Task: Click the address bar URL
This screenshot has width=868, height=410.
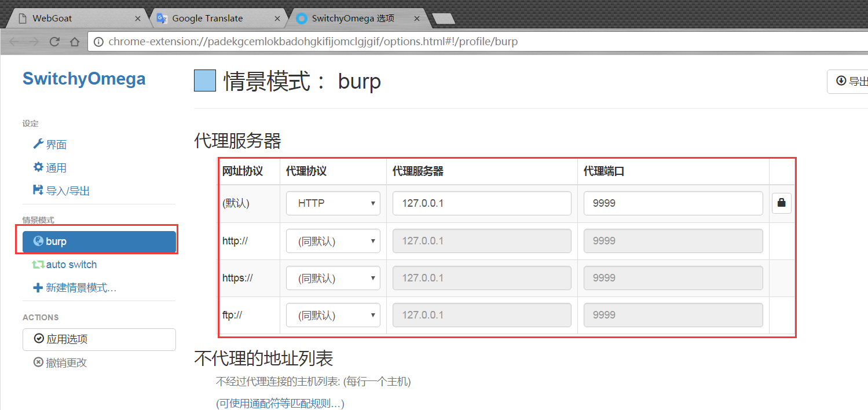Action: [313, 42]
